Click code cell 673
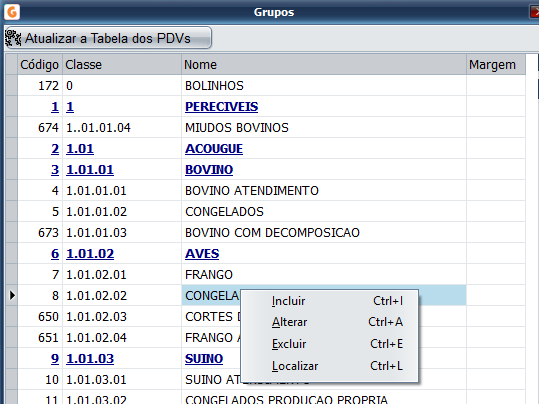Image resolution: width=539 pixels, height=404 pixels. pyautogui.click(x=40, y=232)
